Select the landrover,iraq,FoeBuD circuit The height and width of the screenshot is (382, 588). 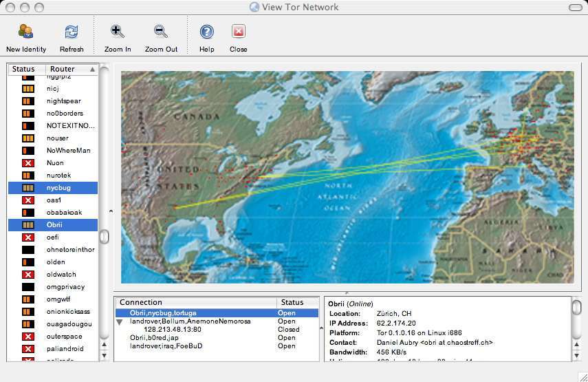coord(217,346)
